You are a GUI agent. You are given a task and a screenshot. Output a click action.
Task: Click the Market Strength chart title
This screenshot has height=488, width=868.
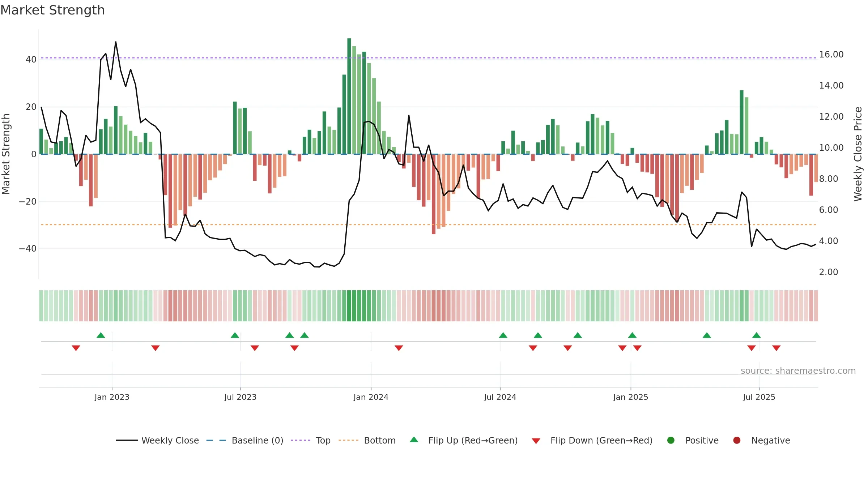click(x=52, y=10)
